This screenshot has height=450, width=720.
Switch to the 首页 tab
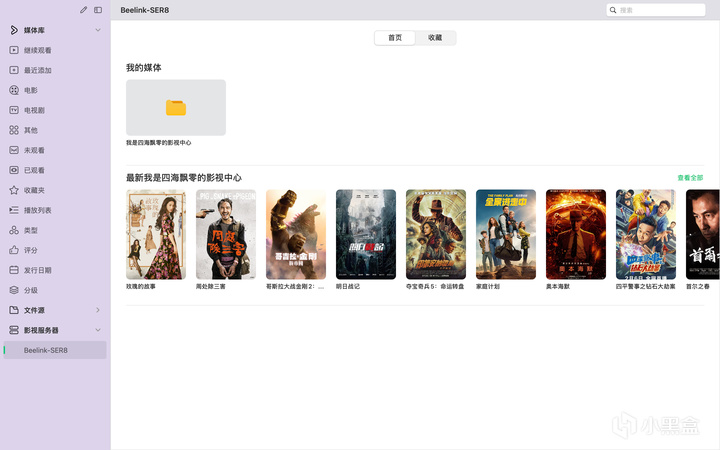[395, 38]
